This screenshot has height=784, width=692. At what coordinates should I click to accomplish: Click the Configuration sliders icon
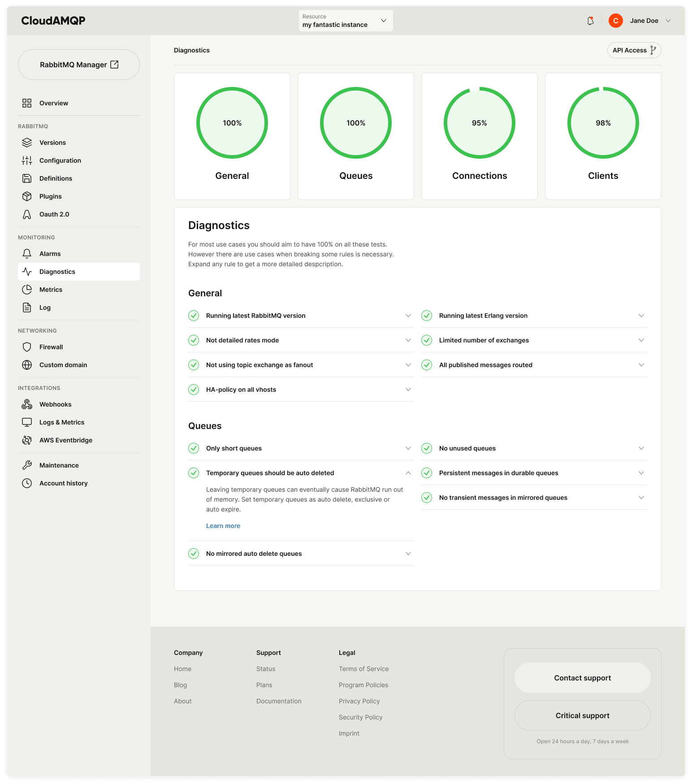tap(27, 160)
